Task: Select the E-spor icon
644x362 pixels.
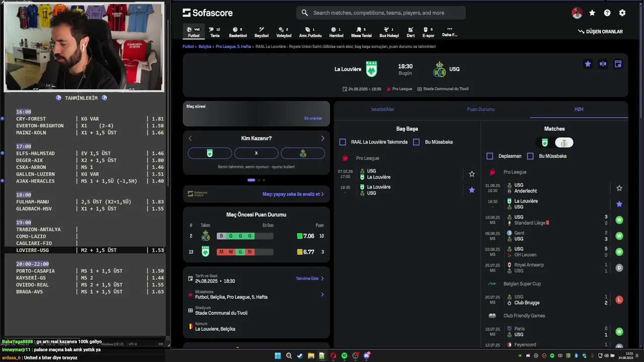Action: coord(428,32)
